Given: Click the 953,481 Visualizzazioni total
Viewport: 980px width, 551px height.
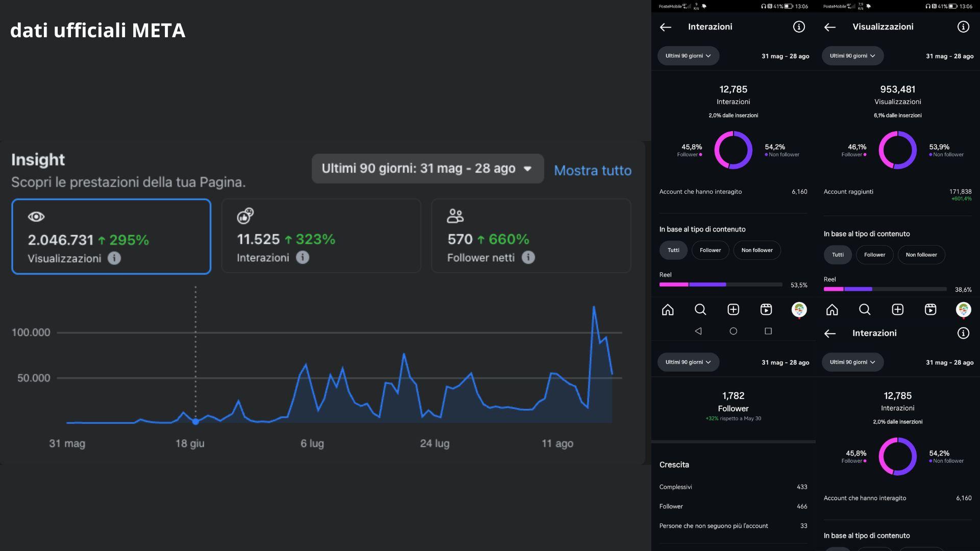Looking at the screenshot, I should 898,89.
